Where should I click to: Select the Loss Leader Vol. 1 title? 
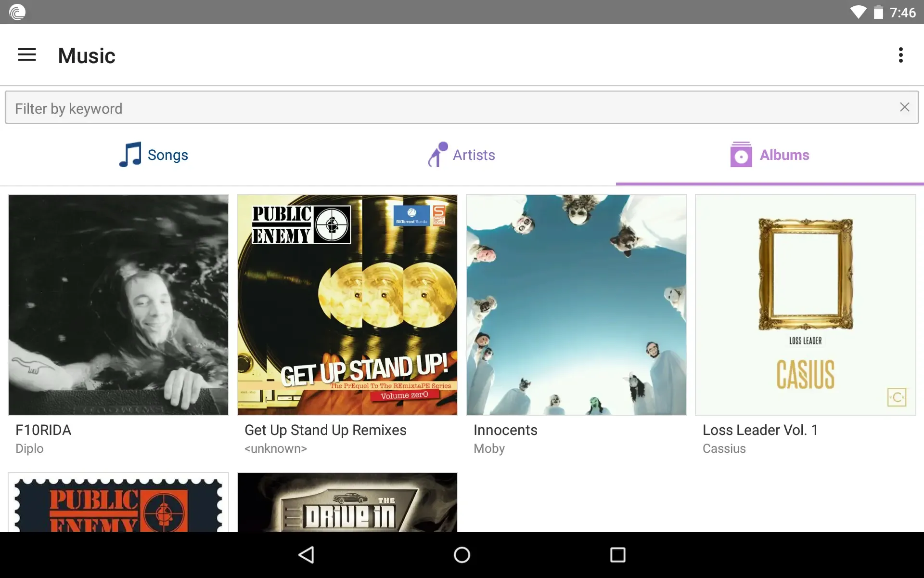(760, 430)
